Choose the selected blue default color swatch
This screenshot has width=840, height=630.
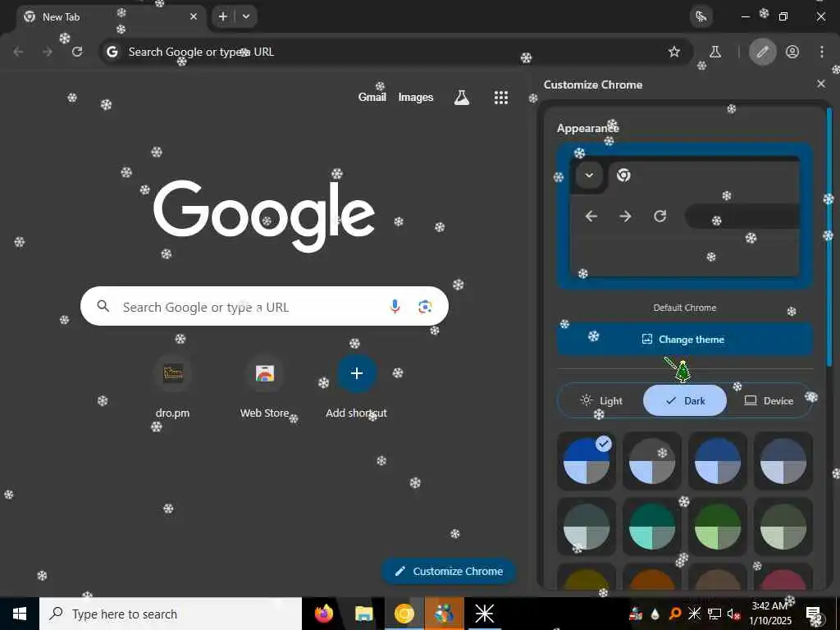[x=587, y=461]
